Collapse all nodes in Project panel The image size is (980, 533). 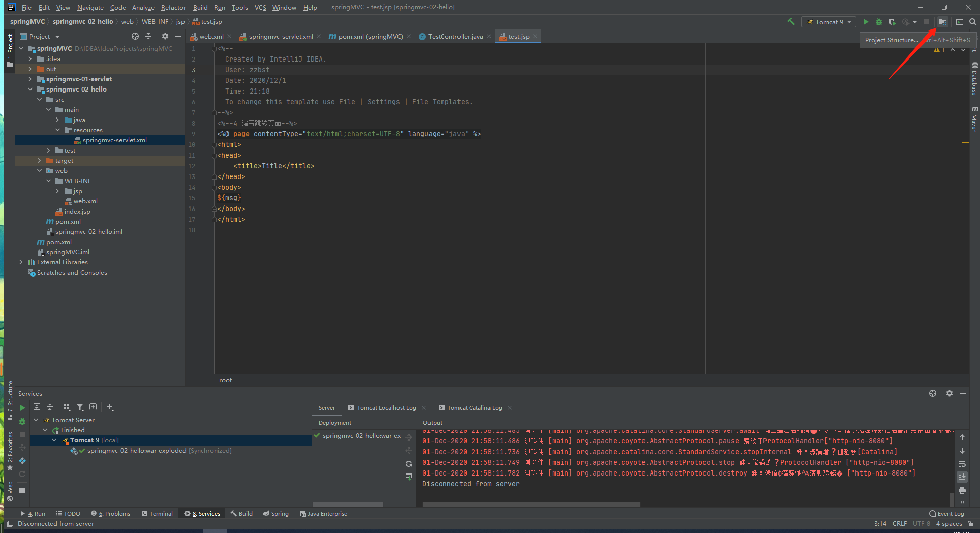point(148,36)
